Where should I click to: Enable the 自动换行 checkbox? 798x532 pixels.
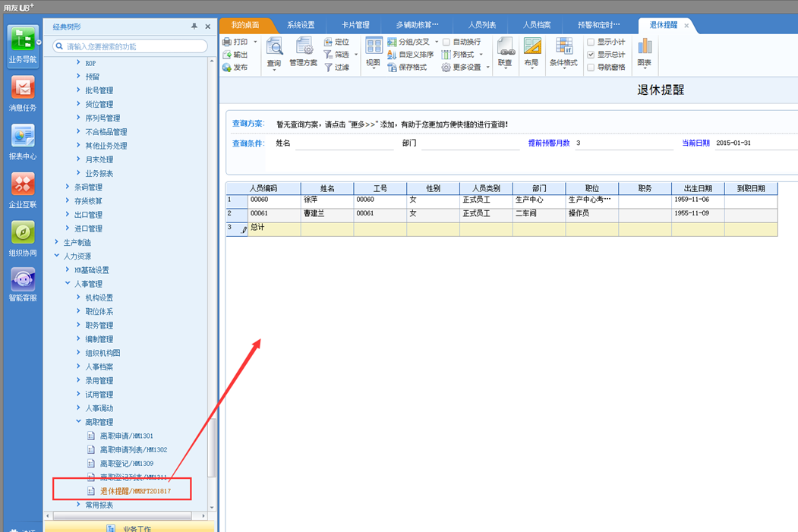(446, 42)
